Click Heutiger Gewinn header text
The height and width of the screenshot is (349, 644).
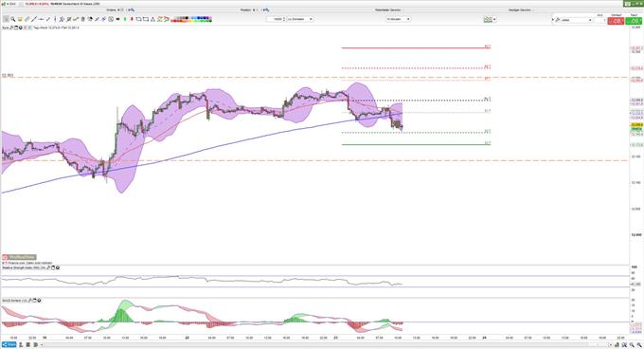click(x=520, y=9)
